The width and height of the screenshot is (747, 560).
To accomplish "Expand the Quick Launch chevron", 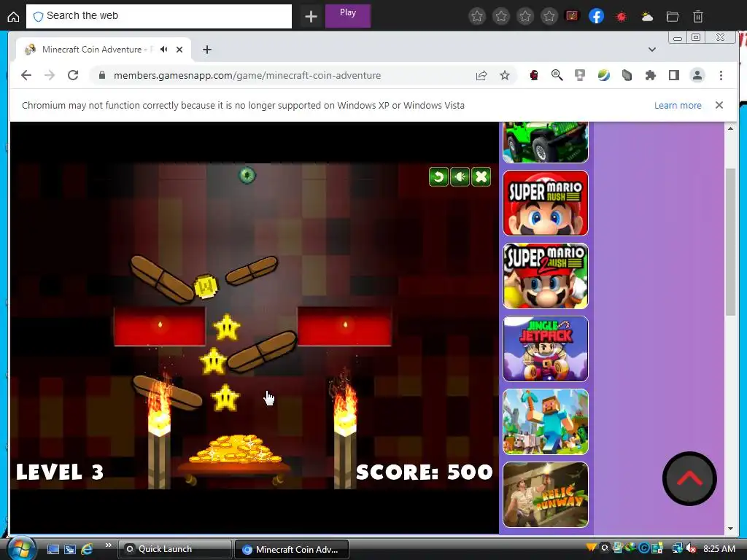I will click(108, 545).
